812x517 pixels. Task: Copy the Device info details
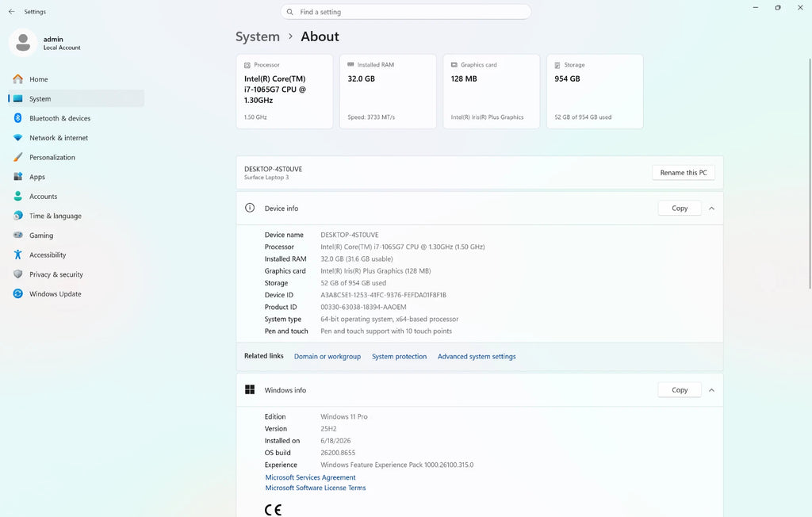[680, 209]
